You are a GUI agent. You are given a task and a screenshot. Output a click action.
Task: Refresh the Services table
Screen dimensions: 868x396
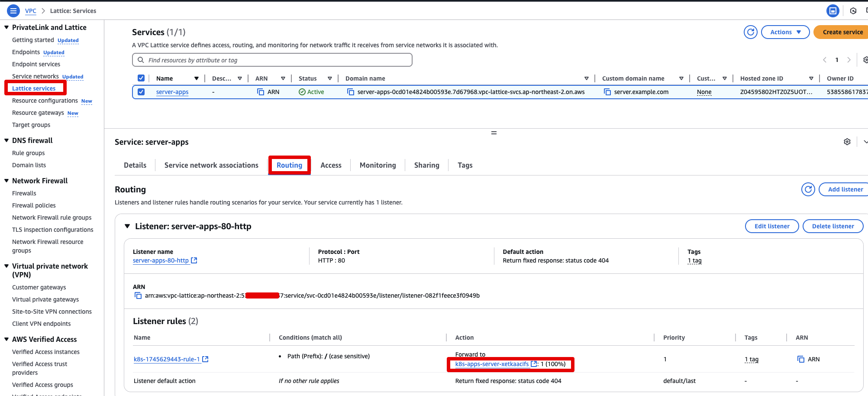[751, 32]
